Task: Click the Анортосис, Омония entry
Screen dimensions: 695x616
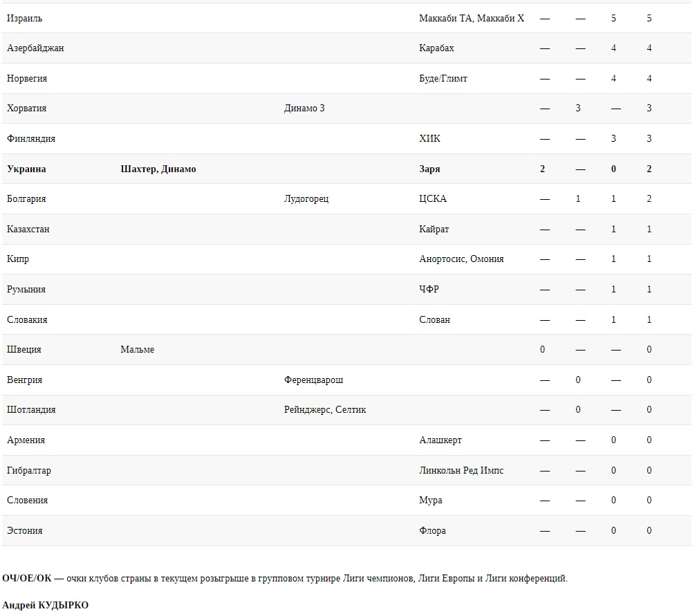Action: click(461, 259)
